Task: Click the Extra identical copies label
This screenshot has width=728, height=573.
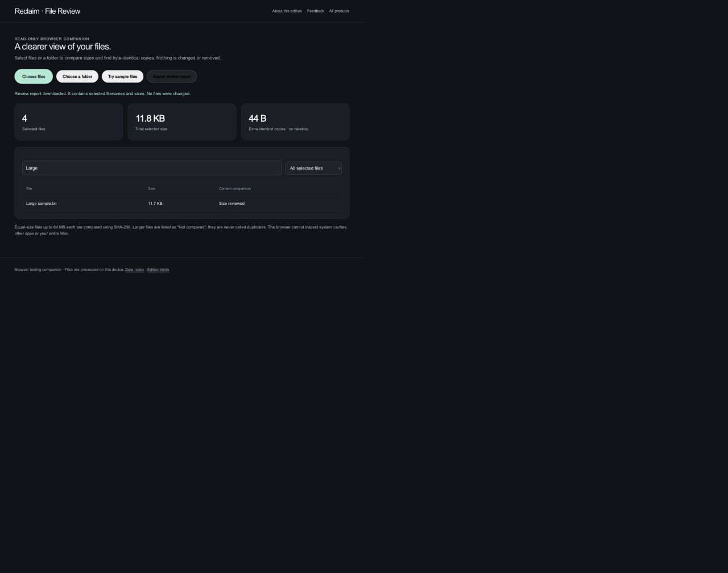Action: point(278,129)
